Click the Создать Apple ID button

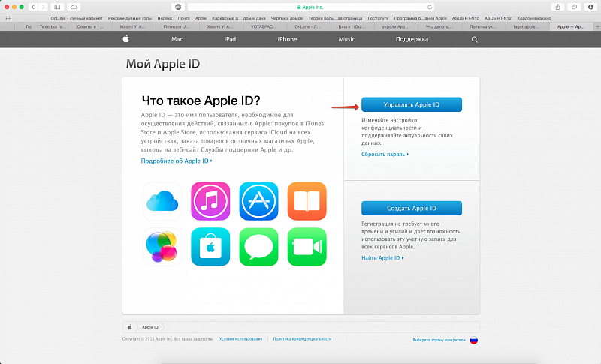pyautogui.click(x=412, y=208)
